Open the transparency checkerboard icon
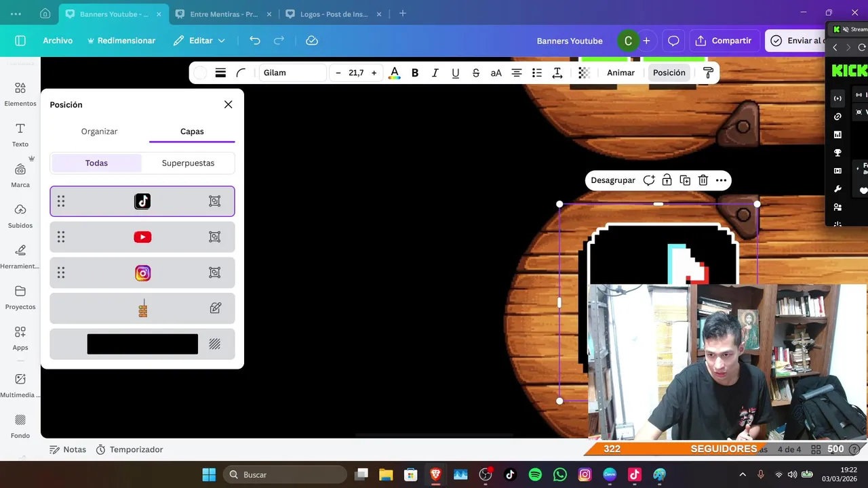868x488 pixels. pos(584,73)
